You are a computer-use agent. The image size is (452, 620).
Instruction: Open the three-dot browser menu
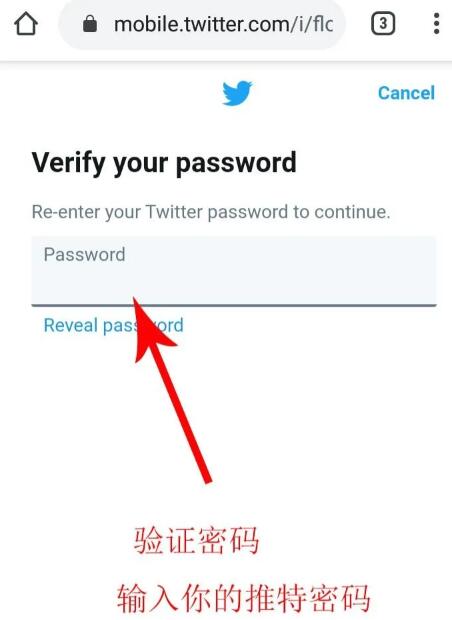[436, 24]
